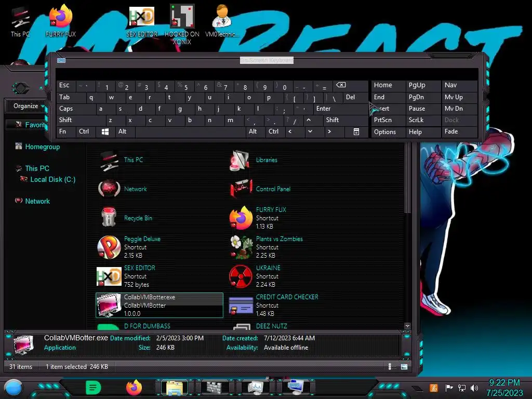Click the spacebar on the on-screen keyboard
This screenshot has height=399, width=532.
[190, 131]
